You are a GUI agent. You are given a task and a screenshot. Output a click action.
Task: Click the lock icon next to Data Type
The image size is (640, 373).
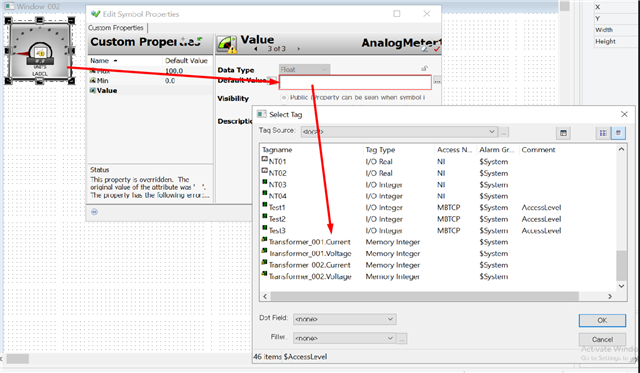424,69
